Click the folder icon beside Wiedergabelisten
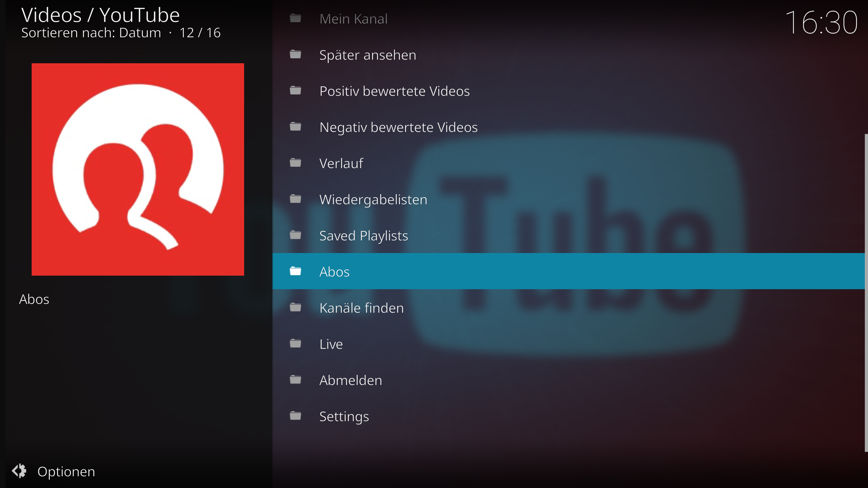The image size is (868, 488). click(x=295, y=199)
